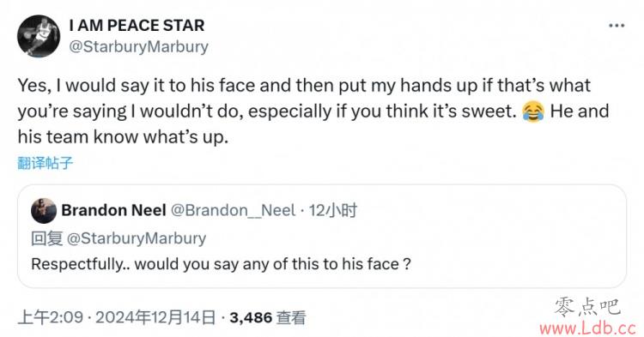Click @StarburyMarbury in the 回复 line

[x=137, y=238]
